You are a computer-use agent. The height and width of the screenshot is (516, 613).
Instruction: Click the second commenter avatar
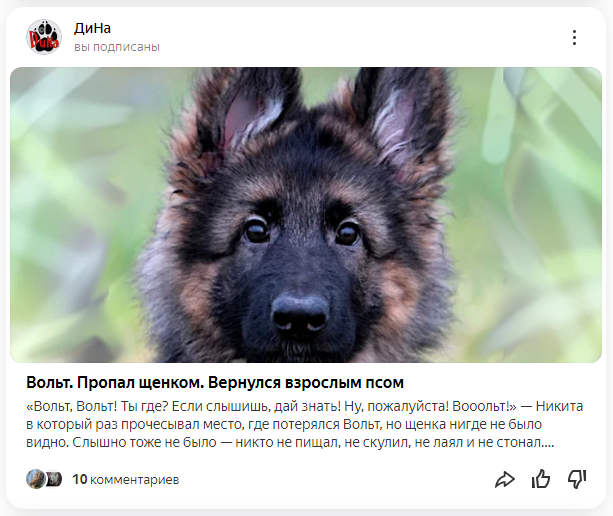pos(54,479)
